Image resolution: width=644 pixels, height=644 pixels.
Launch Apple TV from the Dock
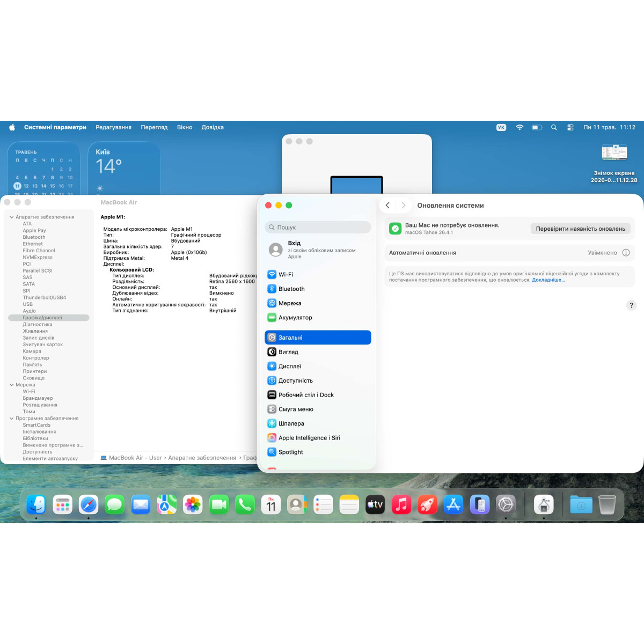(375, 504)
